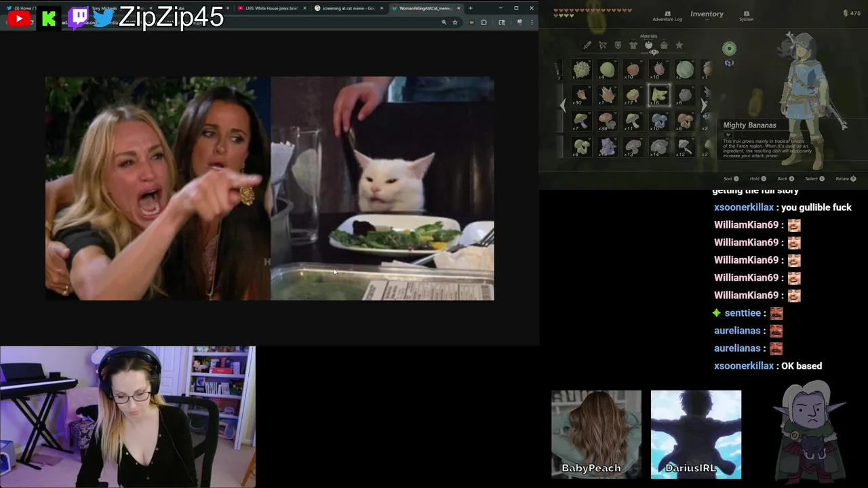Viewport: 868px width, 488px height.
Task: Go to the next inventory page arrow
Action: tap(703, 105)
